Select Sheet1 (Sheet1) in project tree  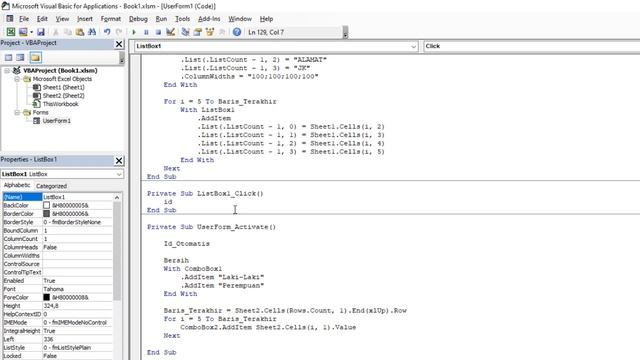(63, 87)
